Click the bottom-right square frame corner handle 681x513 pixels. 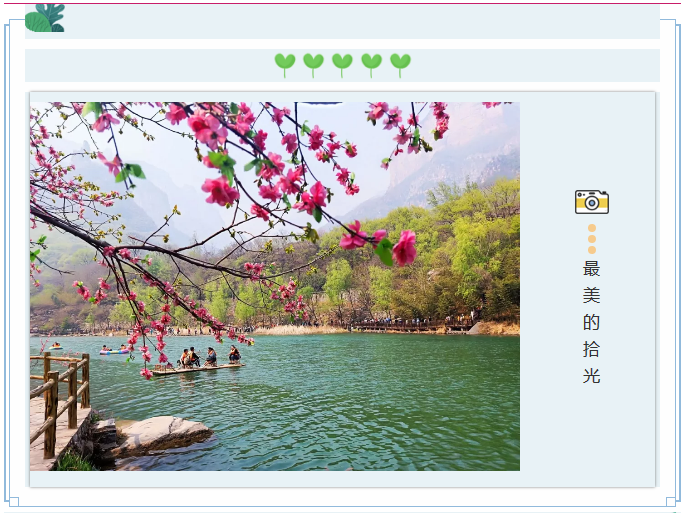pyautogui.click(x=671, y=502)
